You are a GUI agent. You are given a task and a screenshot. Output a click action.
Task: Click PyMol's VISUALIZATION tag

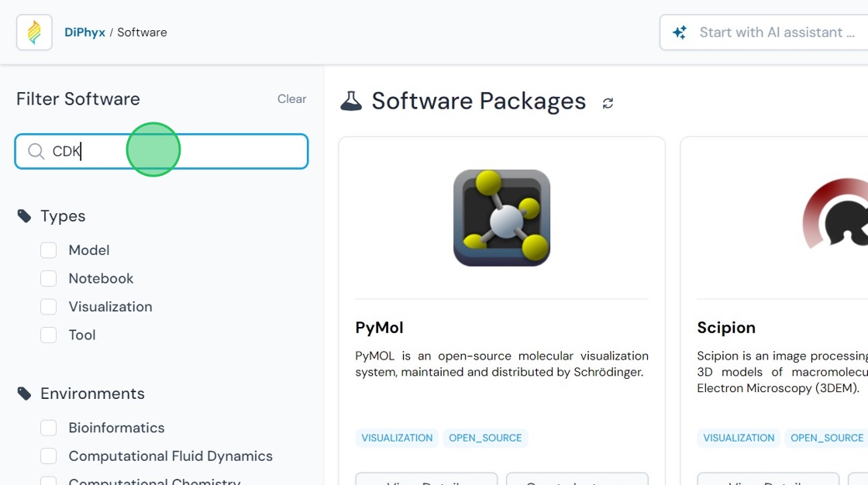pyautogui.click(x=397, y=438)
